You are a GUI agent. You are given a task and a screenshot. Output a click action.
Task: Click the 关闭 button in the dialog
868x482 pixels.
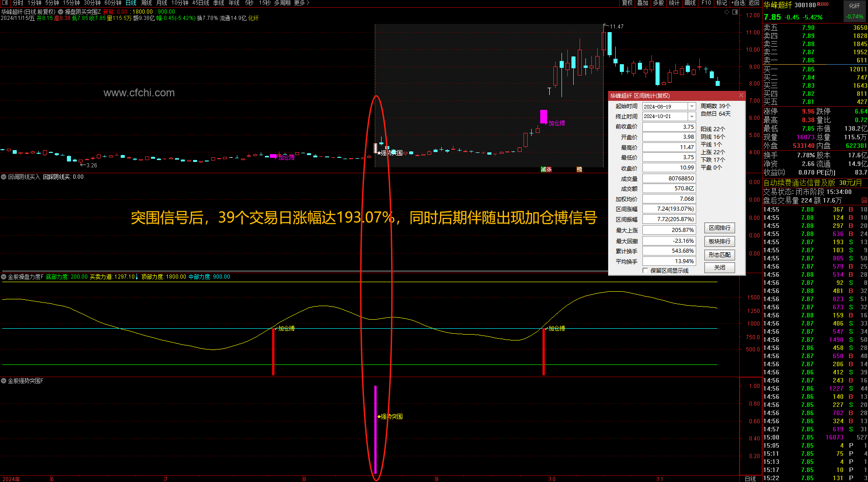(719, 268)
